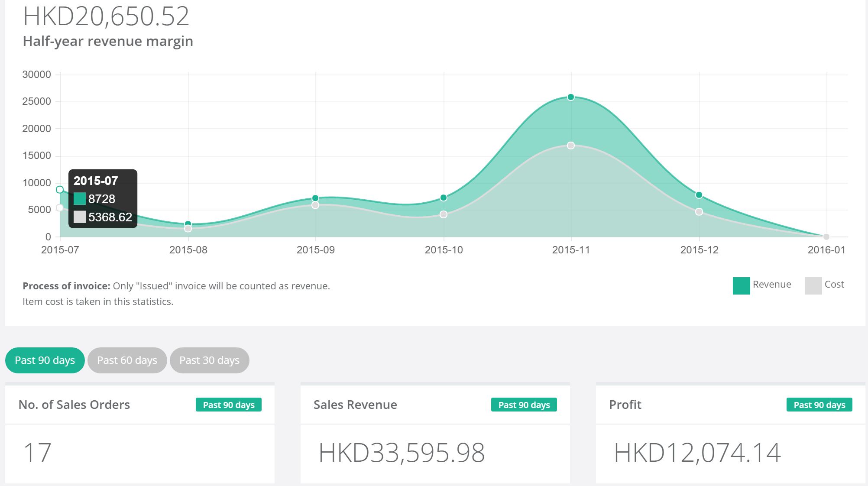Click the Past 90 days badge on Sales Revenue card

pos(524,405)
